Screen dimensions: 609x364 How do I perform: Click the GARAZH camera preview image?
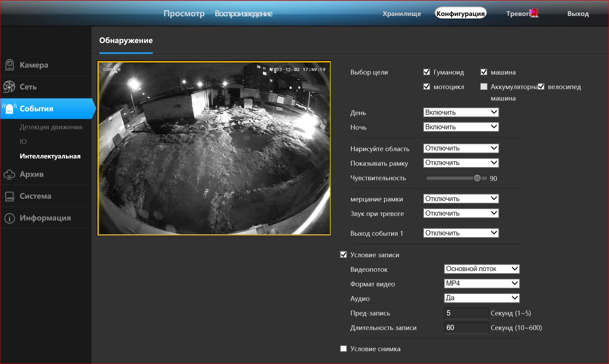(214, 148)
